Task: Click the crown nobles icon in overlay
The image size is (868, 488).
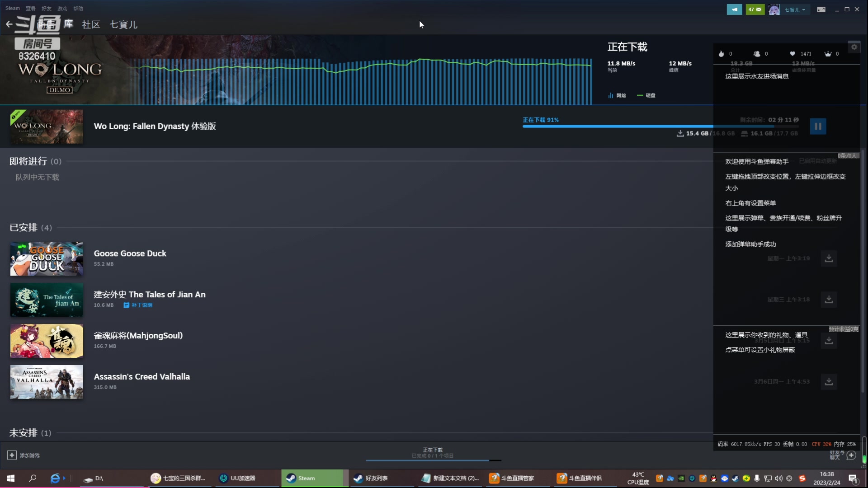Action: click(828, 54)
